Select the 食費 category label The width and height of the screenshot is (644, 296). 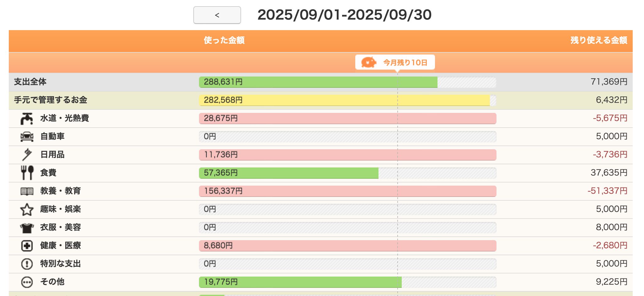tap(48, 173)
